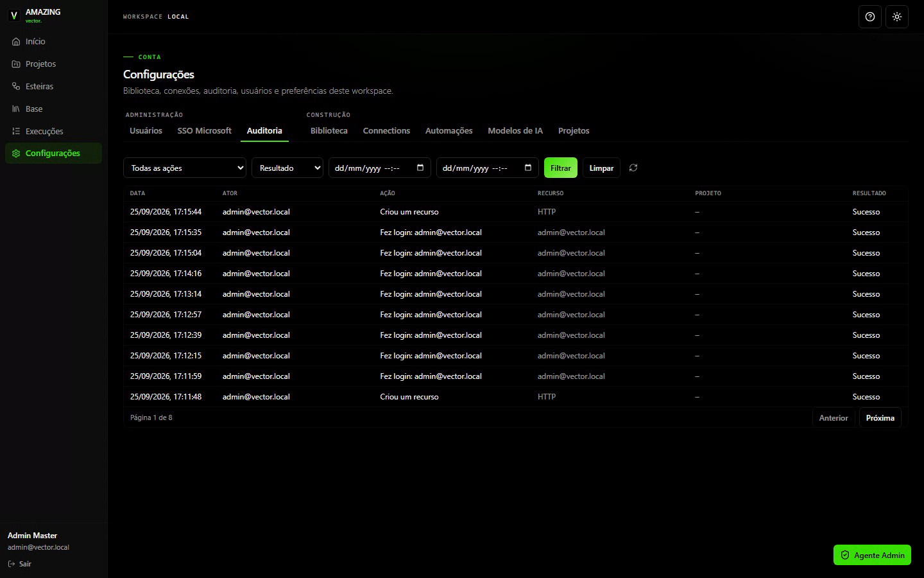Open calendar picker on the start date field

pos(420,168)
